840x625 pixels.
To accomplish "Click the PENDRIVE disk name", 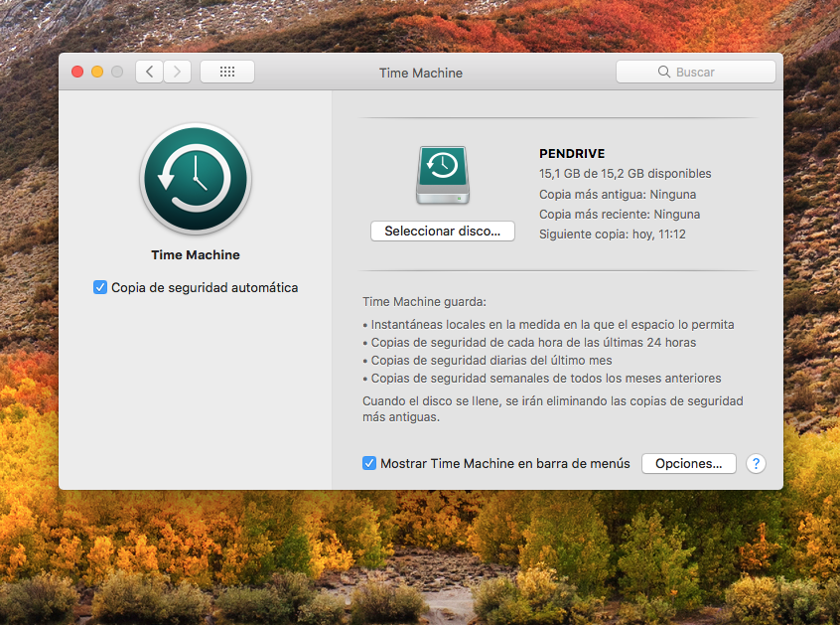I will coord(572,154).
